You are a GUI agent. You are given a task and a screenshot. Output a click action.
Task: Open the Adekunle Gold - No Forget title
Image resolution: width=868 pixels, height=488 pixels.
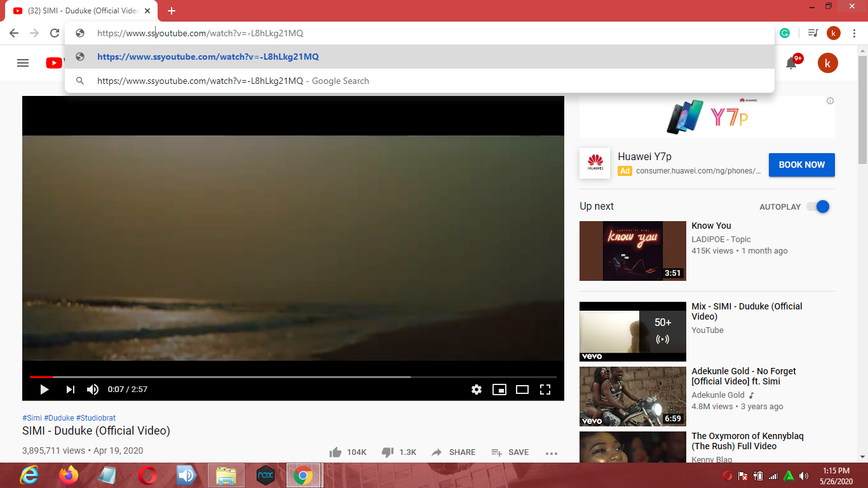[743, 376]
